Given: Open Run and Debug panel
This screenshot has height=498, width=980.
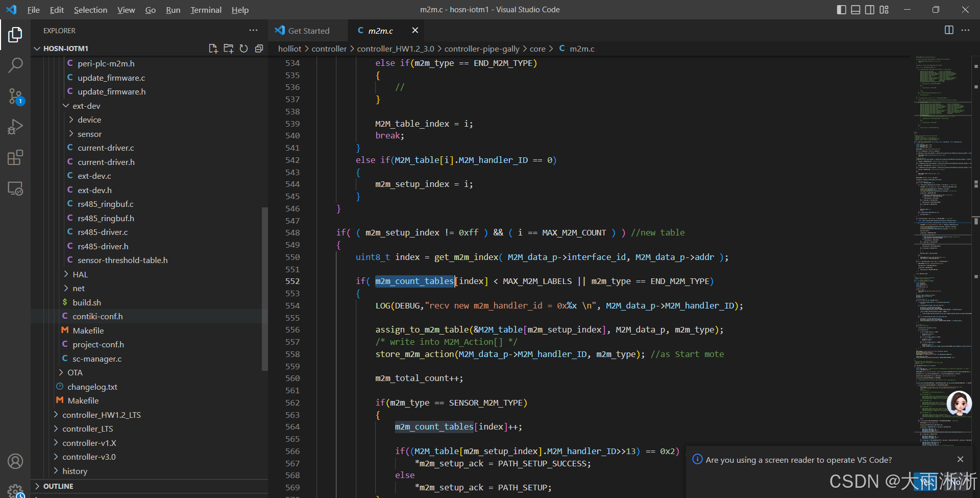Looking at the screenshot, I should point(15,127).
